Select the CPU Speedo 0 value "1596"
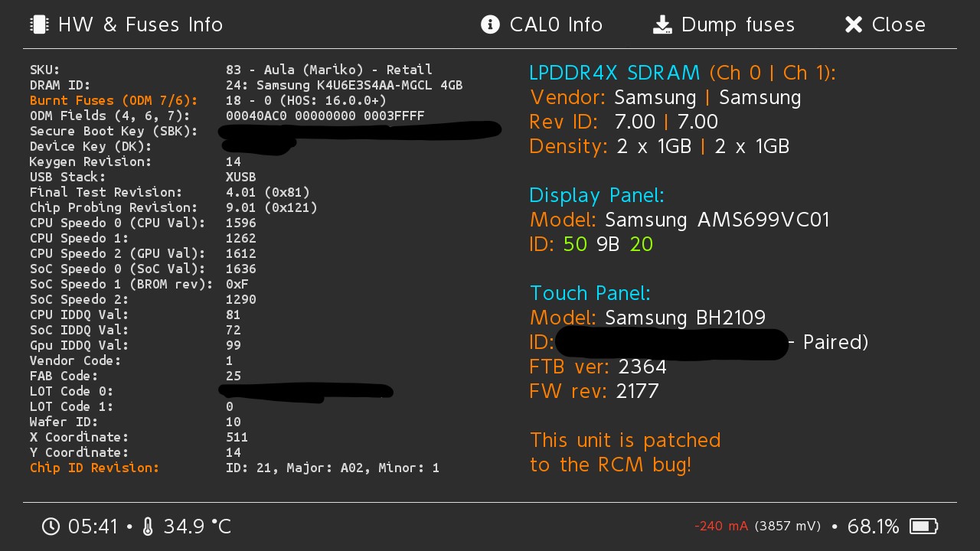Viewport: 980px width, 551px height. pyautogui.click(x=241, y=223)
